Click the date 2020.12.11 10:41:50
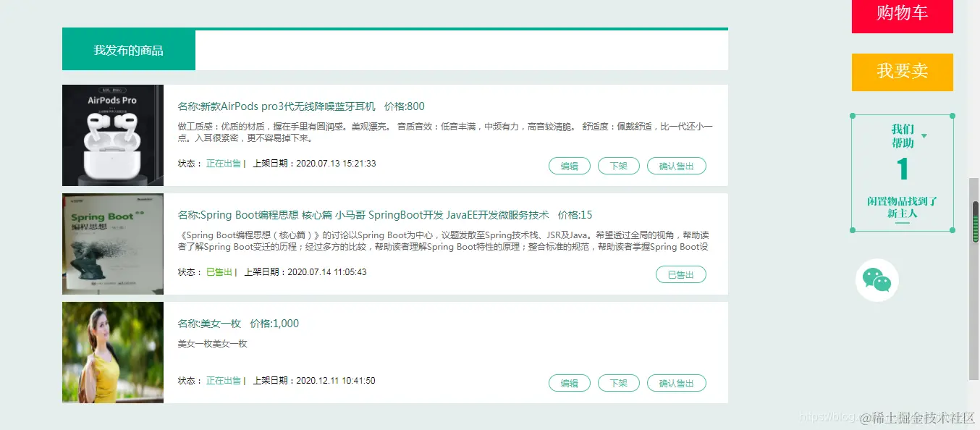 tap(336, 381)
